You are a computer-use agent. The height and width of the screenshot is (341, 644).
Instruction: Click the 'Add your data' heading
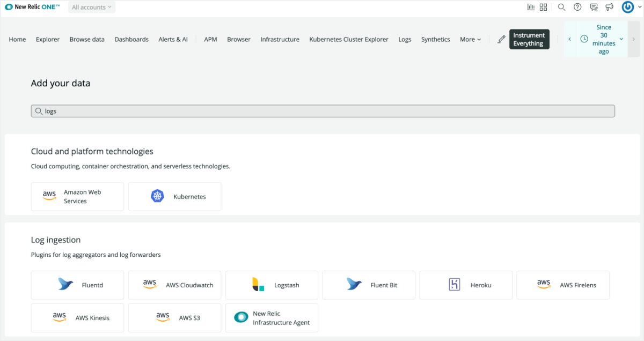61,83
